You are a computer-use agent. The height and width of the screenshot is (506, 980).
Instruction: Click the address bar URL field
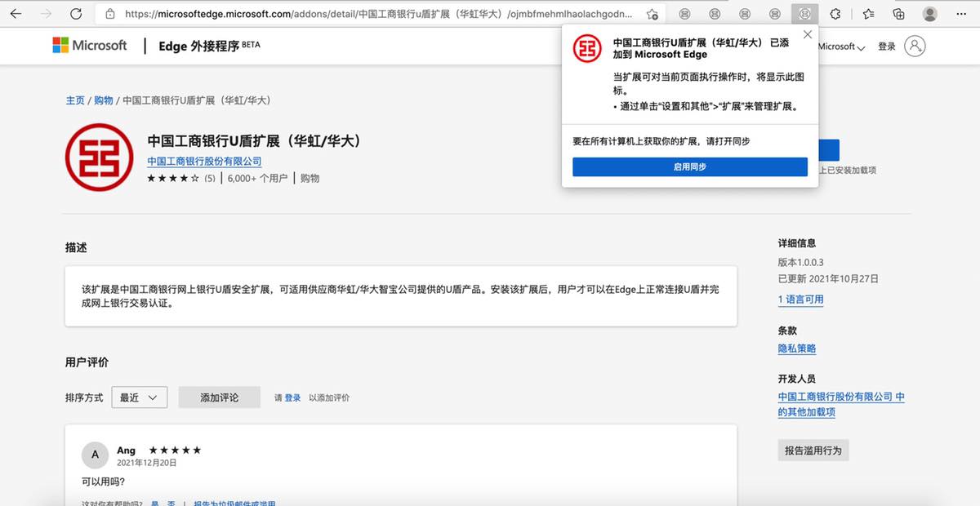coord(376,14)
